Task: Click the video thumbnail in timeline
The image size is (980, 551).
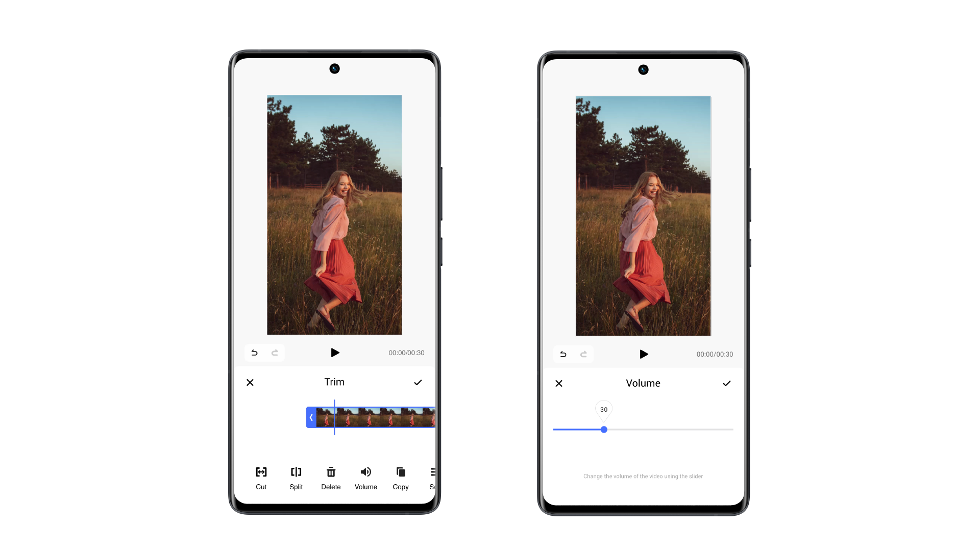Action: point(374,416)
